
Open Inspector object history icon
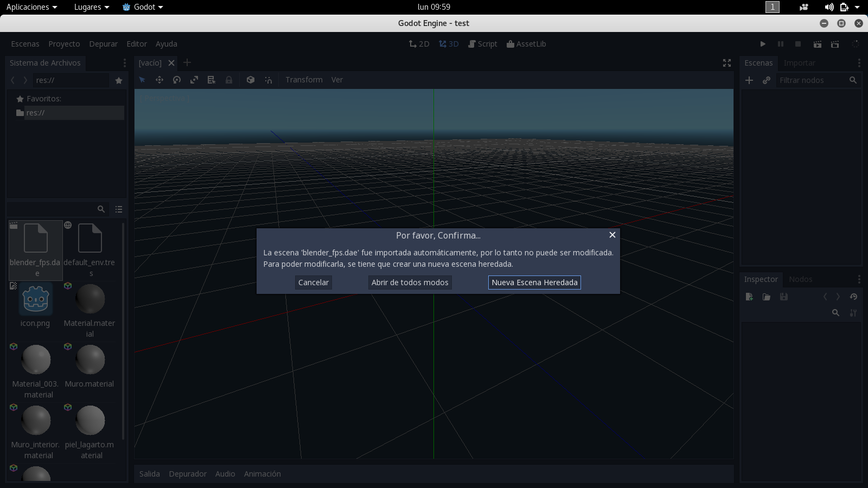(x=853, y=297)
